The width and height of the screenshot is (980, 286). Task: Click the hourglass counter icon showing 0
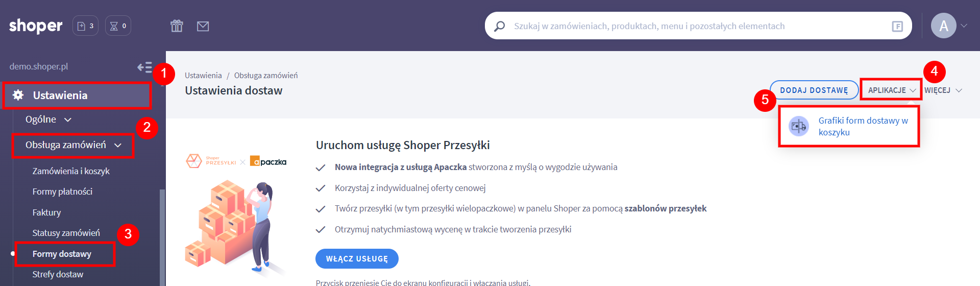(118, 26)
